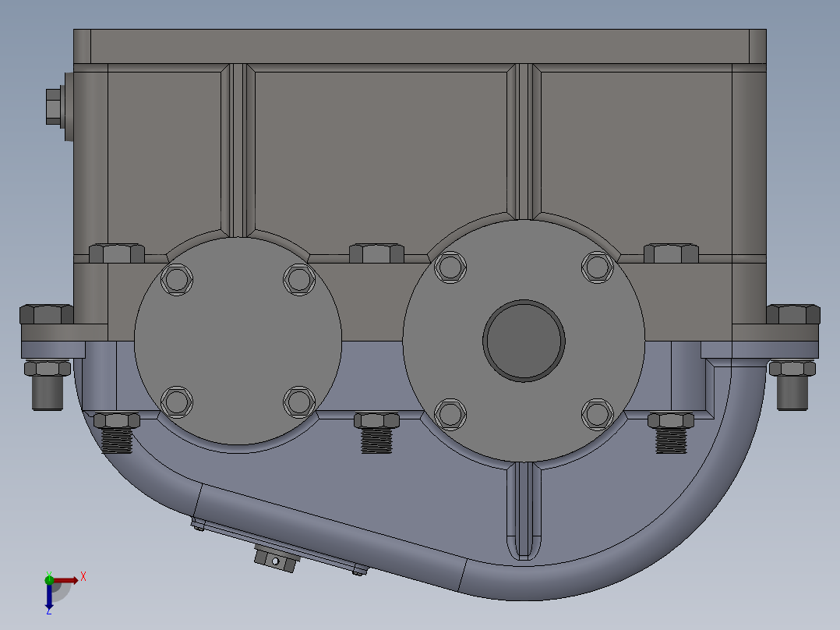Select the vertical rib below the right bearing cover

coord(524,511)
